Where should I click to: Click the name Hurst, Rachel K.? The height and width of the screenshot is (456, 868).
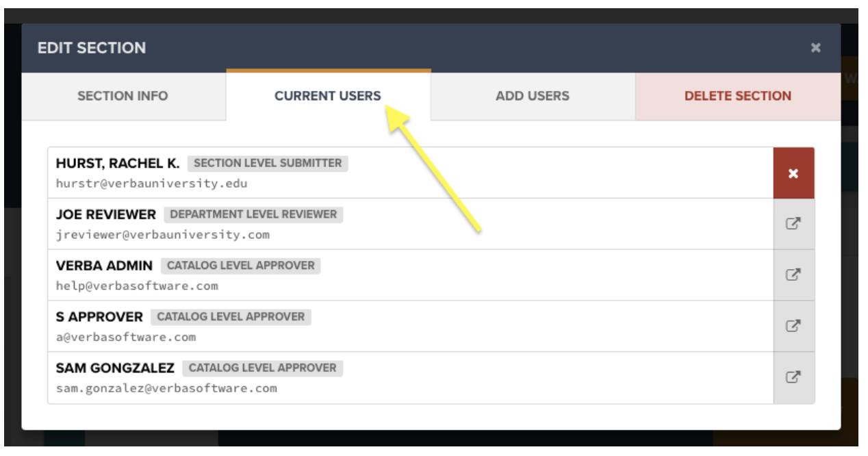(x=118, y=163)
